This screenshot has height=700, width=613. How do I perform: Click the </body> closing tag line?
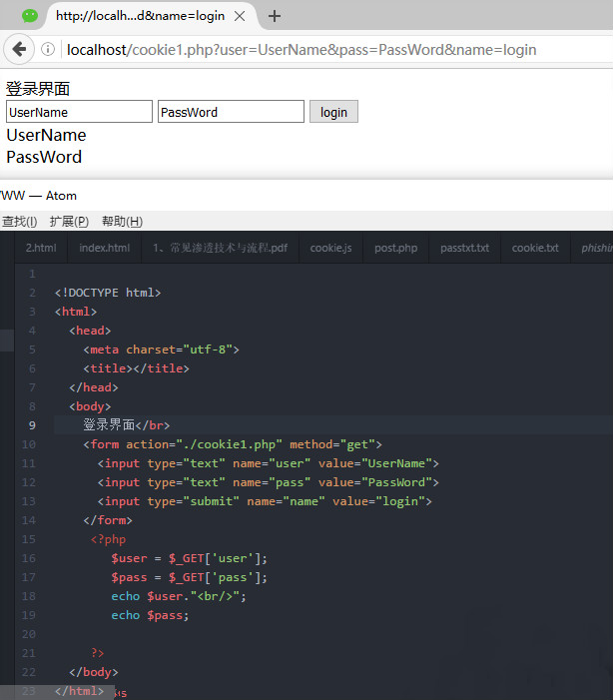(x=94, y=672)
